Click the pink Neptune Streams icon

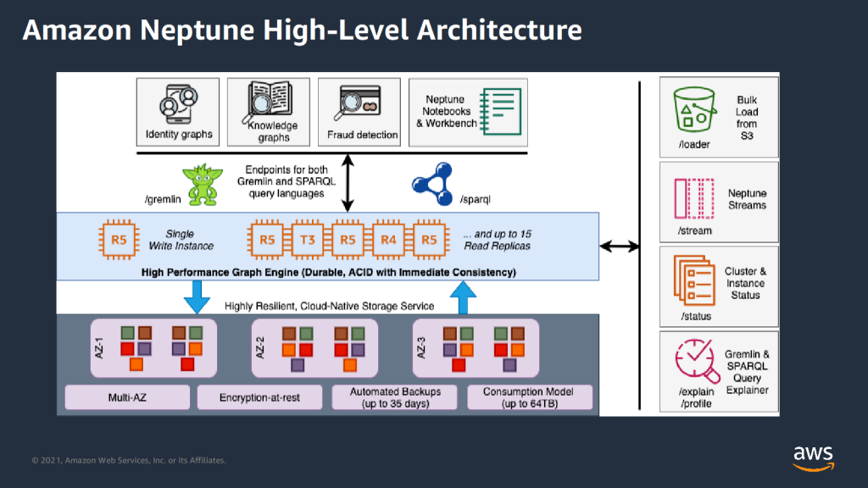click(x=694, y=198)
